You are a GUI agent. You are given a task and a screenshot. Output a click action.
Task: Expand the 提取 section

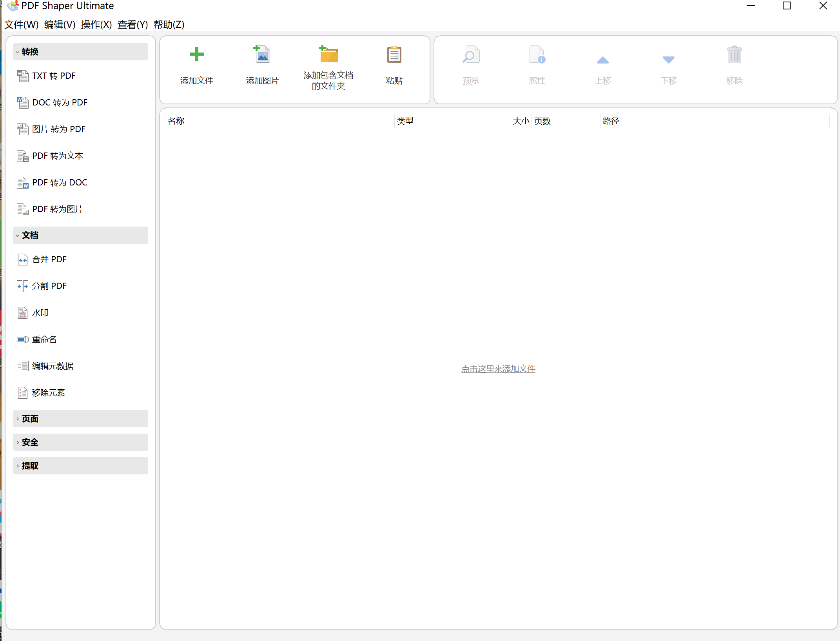80,466
